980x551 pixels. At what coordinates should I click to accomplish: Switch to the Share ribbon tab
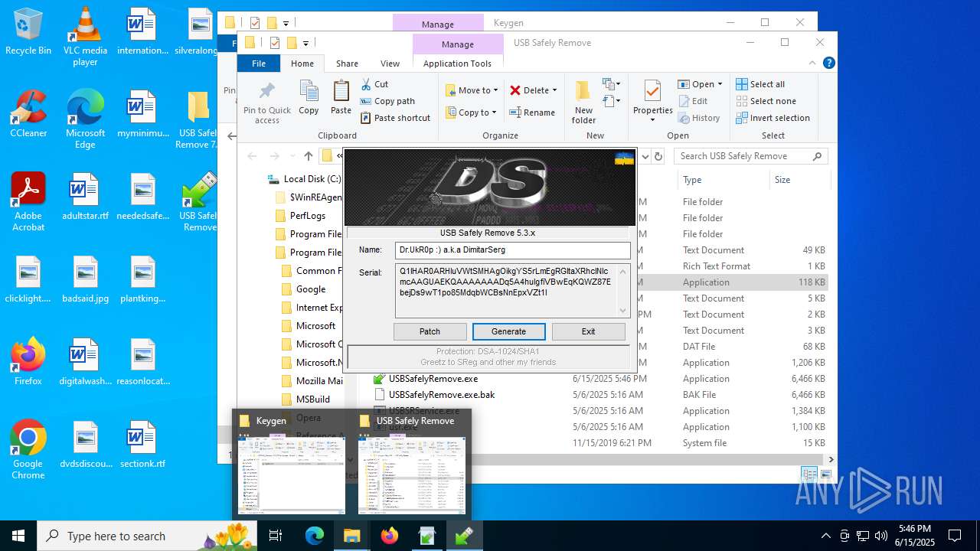[347, 64]
